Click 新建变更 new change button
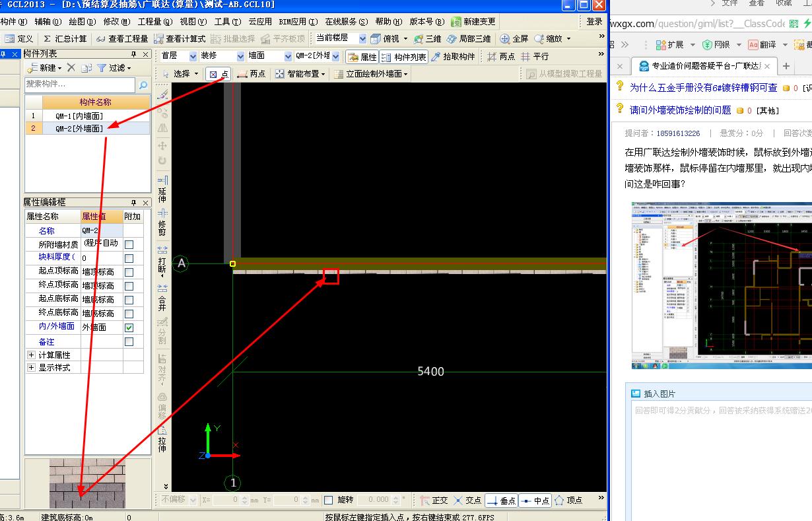The width and height of the screenshot is (812, 521). (473, 22)
